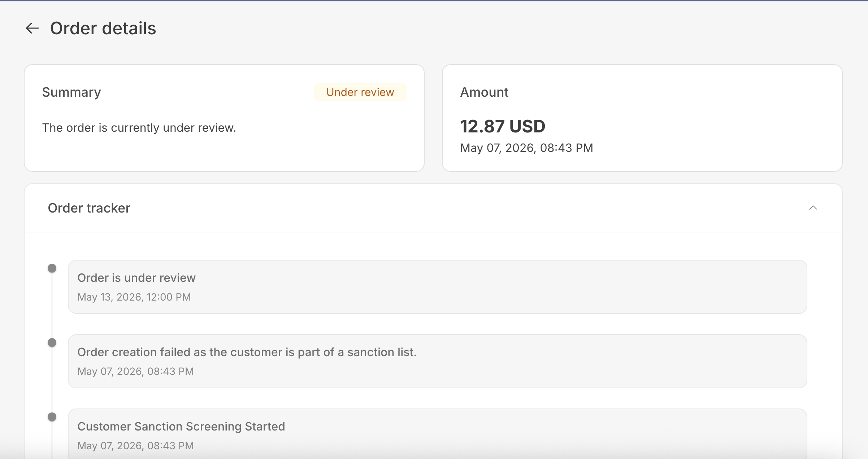Click timeline dot for Sanction Screening Started

click(52, 417)
